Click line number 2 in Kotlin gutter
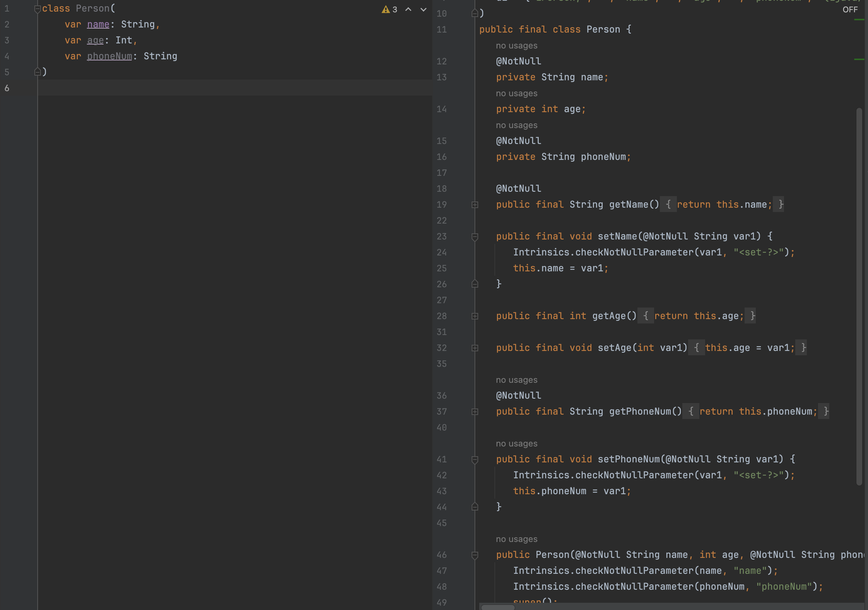The image size is (868, 610). (7, 25)
